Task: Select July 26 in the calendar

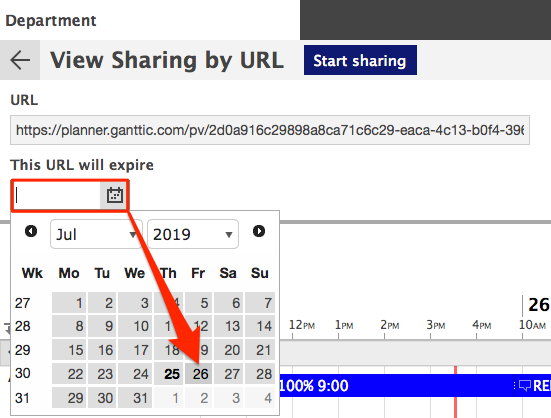Action: [x=199, y=374]
